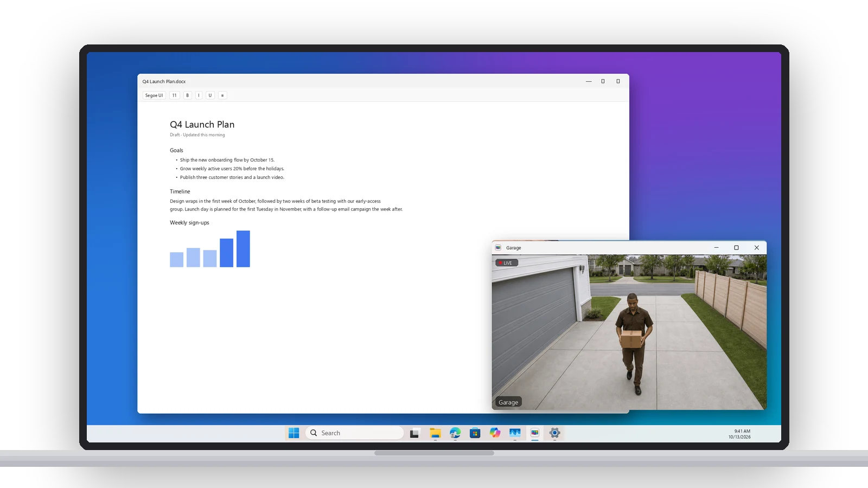This screenshot has height=488, width=868.
Task: Launch File Explorer from the taskbar
Action: pos(435,433)
